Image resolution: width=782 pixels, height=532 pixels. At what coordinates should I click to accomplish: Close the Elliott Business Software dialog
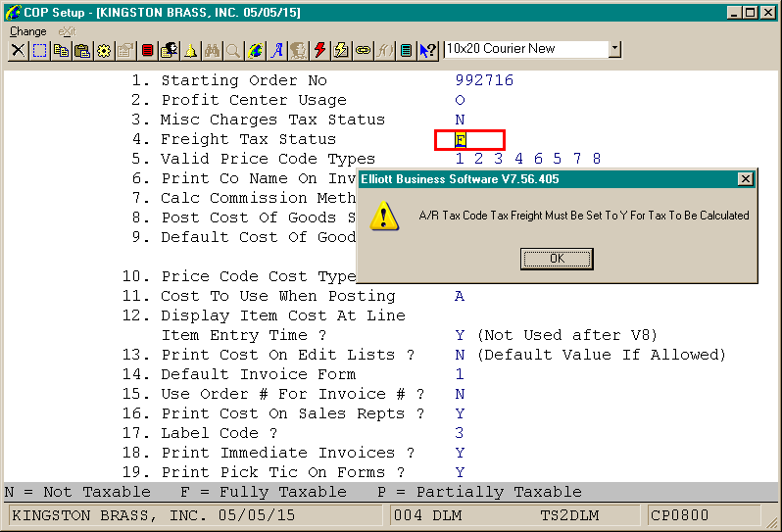tap(745, 179)
